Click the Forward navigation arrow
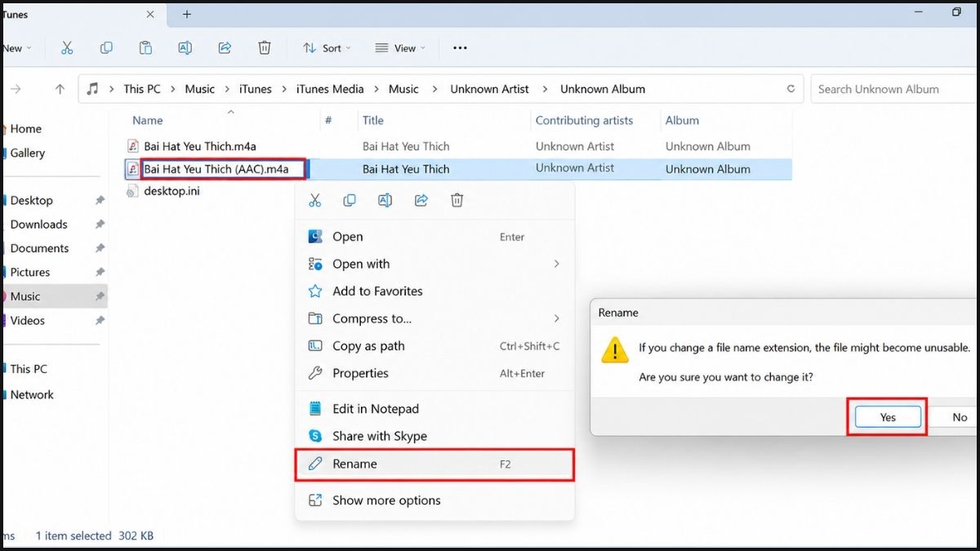Viewport: 980px width, 551px height. tap(16, 89)
